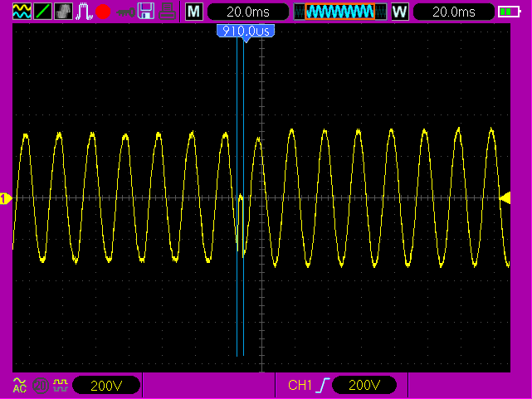Click the waveform memory overview bar
The width and height of the screenshot is (532, 399).
[x=339, y=12]
